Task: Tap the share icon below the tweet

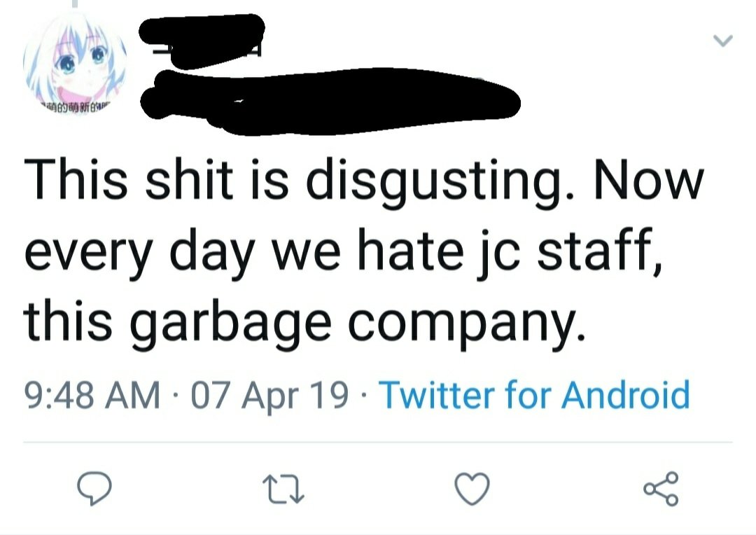Action: tap(662, 488)
